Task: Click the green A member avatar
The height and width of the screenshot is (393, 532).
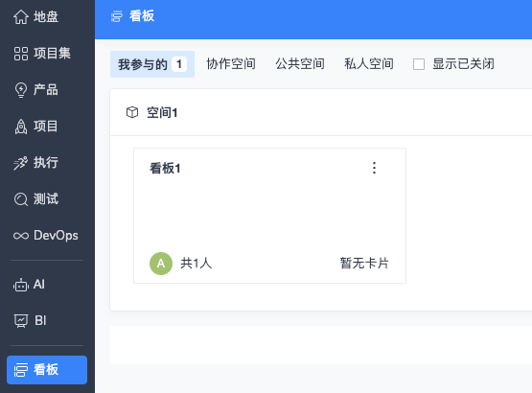Action: 161,264
